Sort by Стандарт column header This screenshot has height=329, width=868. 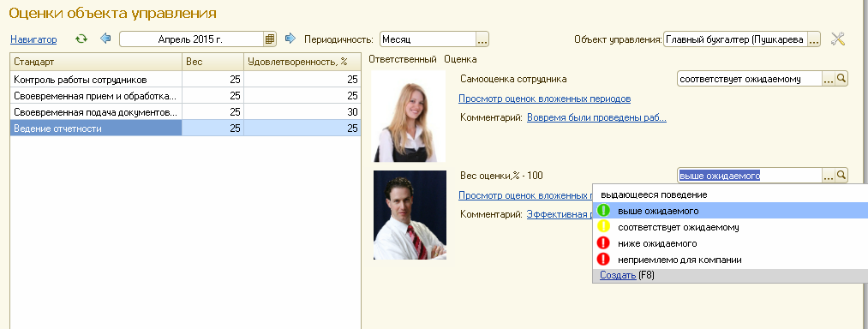[x=96, y=62]
